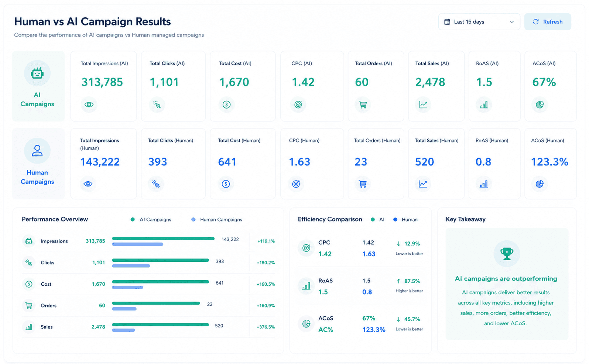Click the cart icon under Total Orders (AI)
This screenshot has width=589, height=364.
coord(363,105)
